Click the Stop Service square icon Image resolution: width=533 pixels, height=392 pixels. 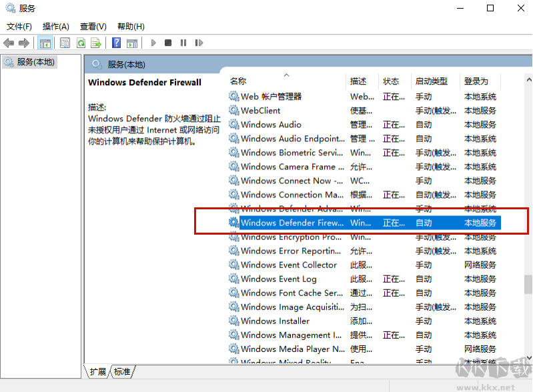coord(168,43)
